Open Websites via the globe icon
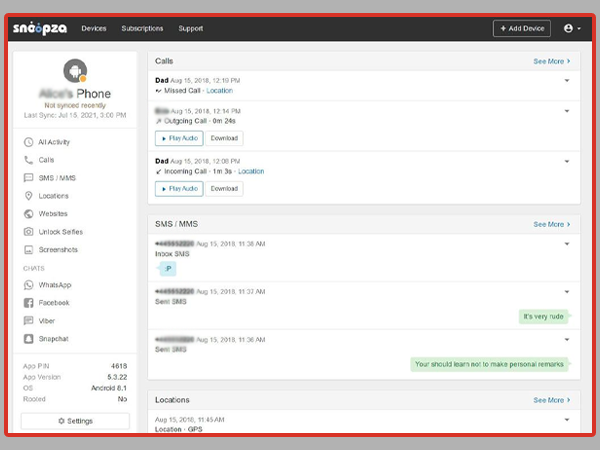Viewport: 600px width, 450px height. pos(28,214)
